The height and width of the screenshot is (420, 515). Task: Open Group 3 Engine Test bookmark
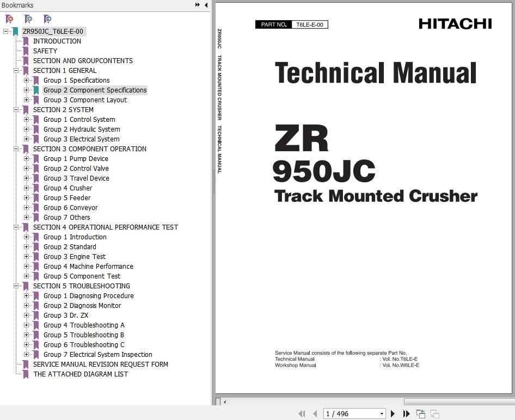pos(75,257)
